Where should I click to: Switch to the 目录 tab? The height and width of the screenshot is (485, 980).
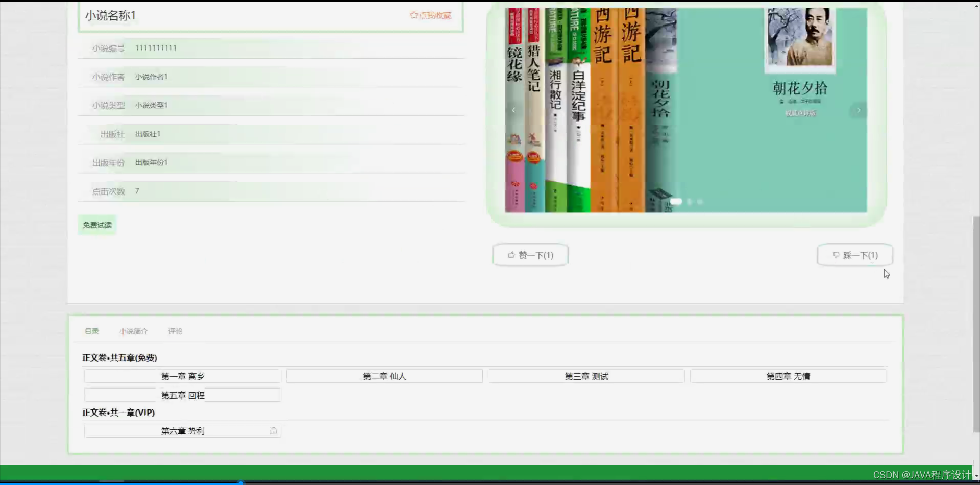tap(92, 331)
